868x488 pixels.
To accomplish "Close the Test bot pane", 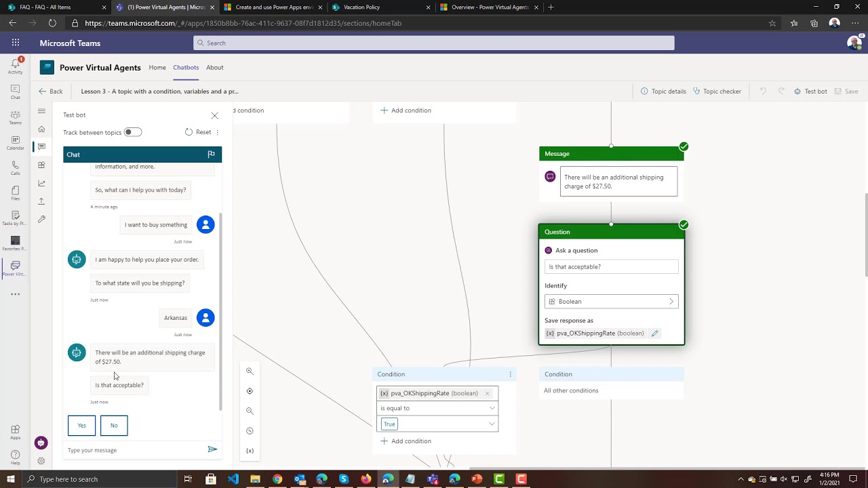I will point(215,115).
